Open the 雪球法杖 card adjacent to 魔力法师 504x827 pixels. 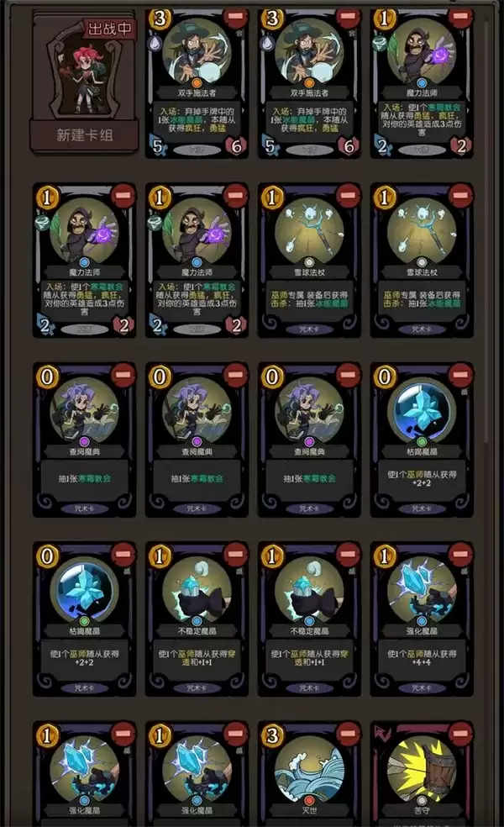point(309,261)
